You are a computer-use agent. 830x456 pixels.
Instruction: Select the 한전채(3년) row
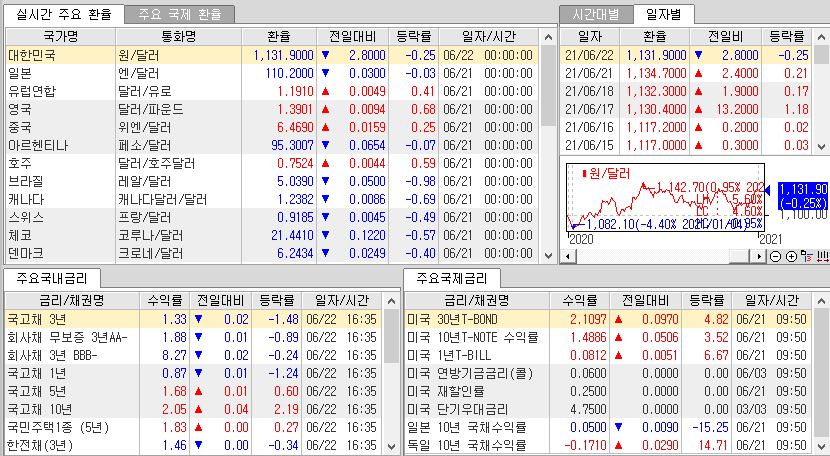pyautogui.click(x=194, y=445)
